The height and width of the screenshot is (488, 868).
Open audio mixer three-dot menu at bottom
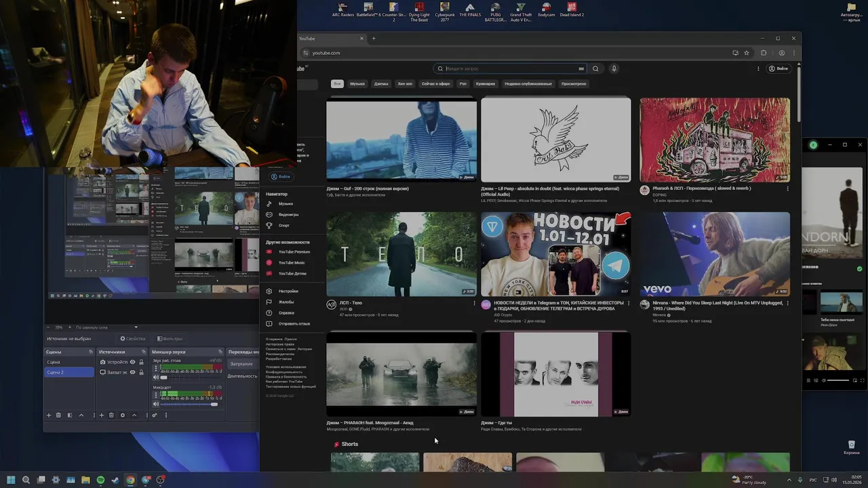tap(166, 415)
